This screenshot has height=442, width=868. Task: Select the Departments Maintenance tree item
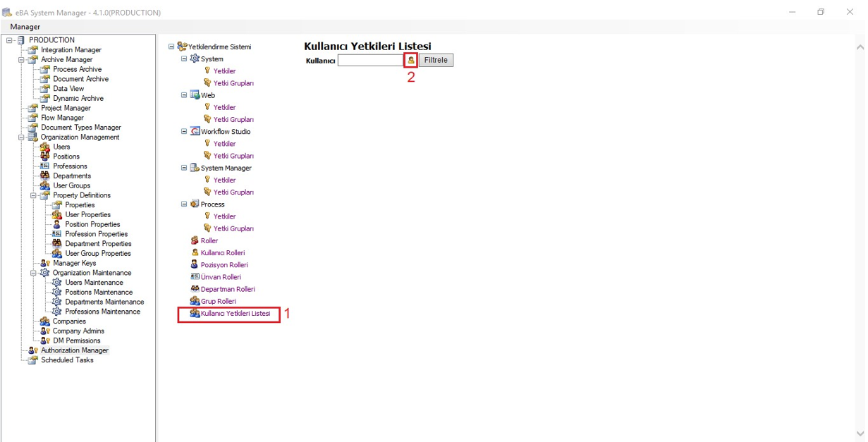[104, 302]
